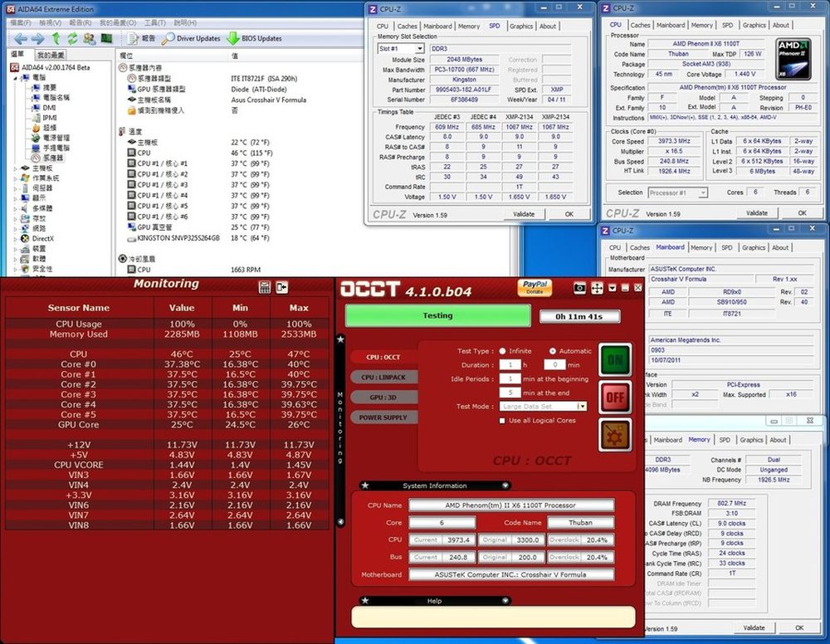
Task: Go up one level in AIDA64
Action: [x=56, y=38]
